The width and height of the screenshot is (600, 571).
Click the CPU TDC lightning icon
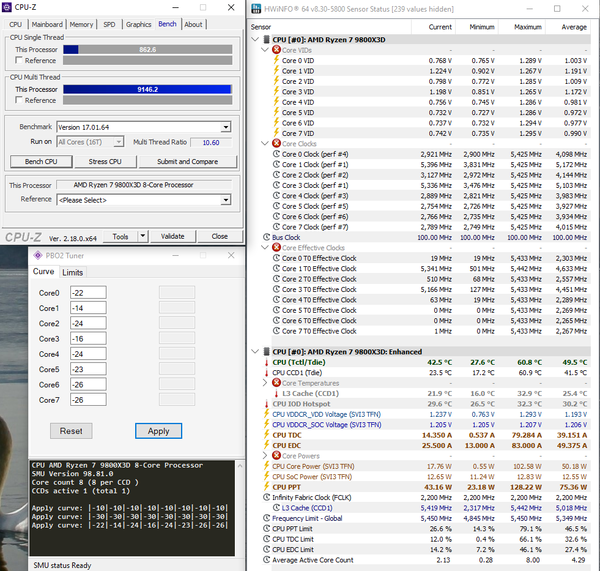[x=267, y=435]
